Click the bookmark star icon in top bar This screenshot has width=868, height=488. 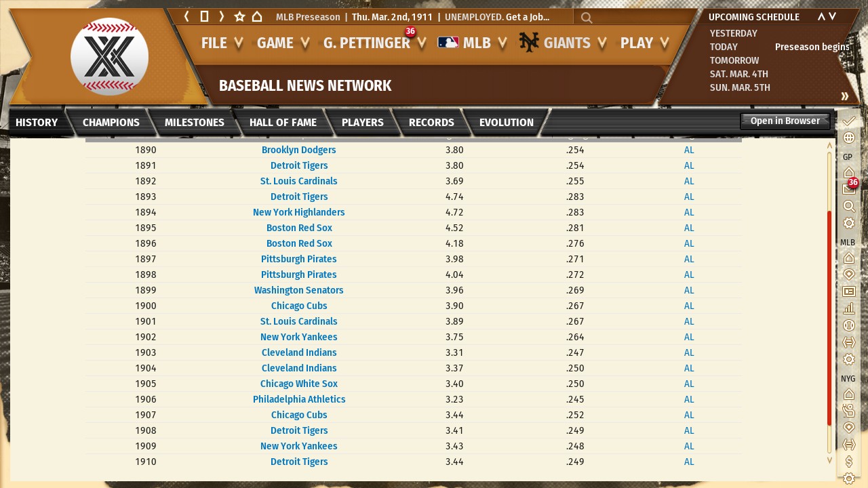(239, 17)
